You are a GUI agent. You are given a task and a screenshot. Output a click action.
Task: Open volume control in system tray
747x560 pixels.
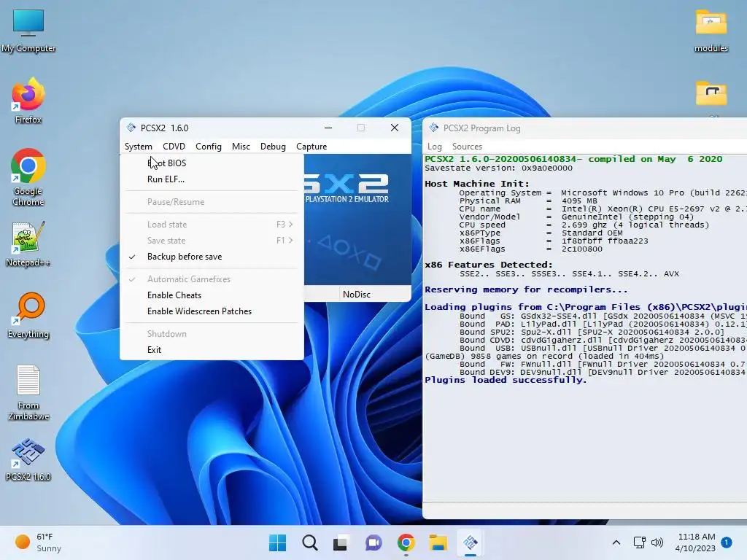pyautogui.click(x=657, y=542)
